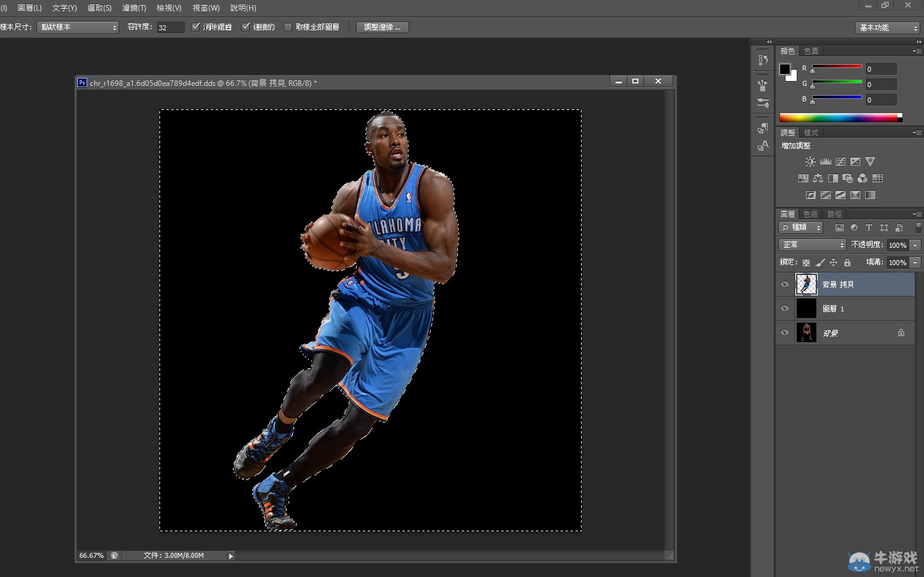Open the 選取(S) menu
Screen dimensions: 924x577
(x=100, y=8)
